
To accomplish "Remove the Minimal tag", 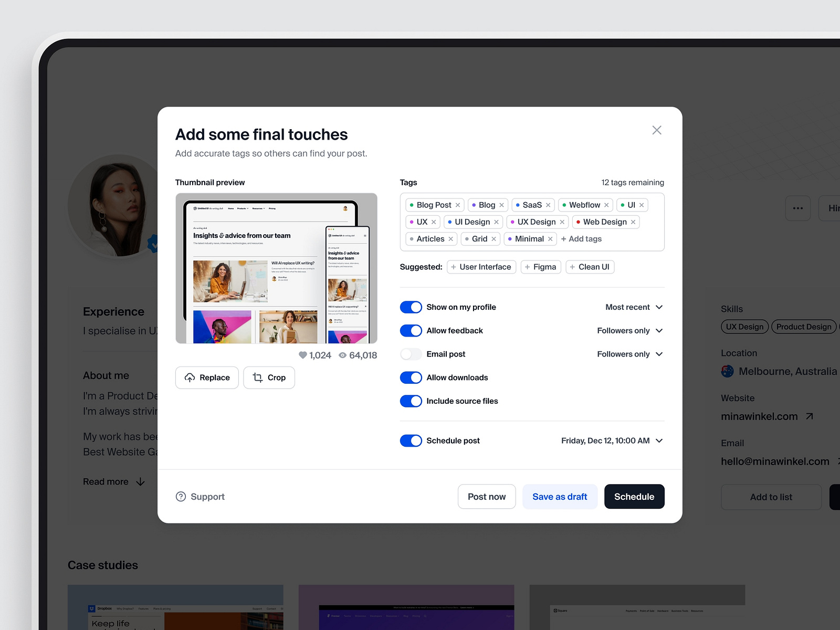I will pos(550,239).
